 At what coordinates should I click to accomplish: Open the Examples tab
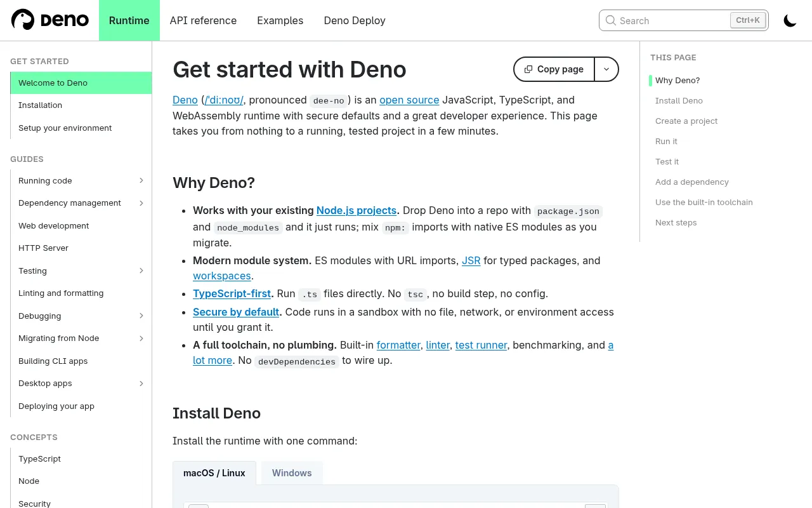(x=280, y=20)
